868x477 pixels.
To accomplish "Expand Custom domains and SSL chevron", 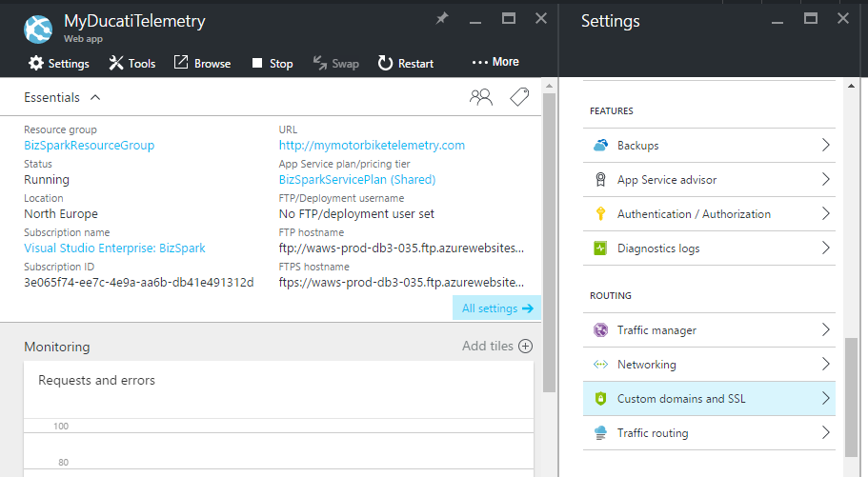I will coord(825,399).
